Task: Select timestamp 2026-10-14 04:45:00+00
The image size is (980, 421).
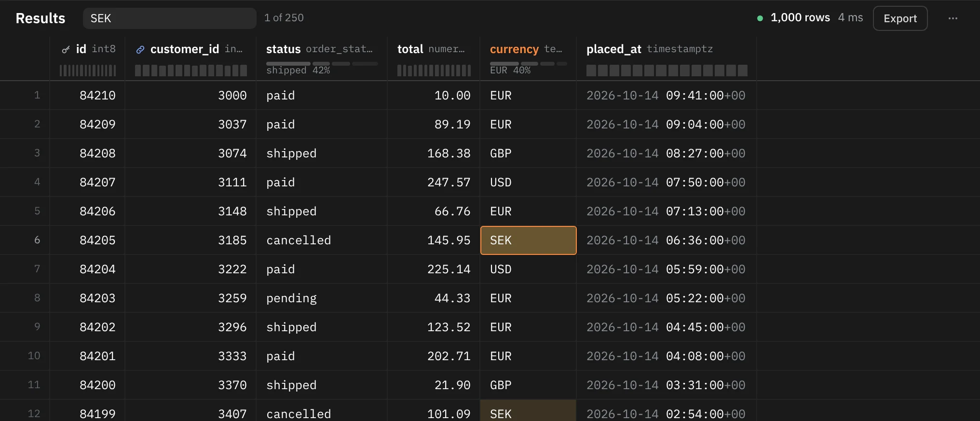Action: (x=667, y=327)
